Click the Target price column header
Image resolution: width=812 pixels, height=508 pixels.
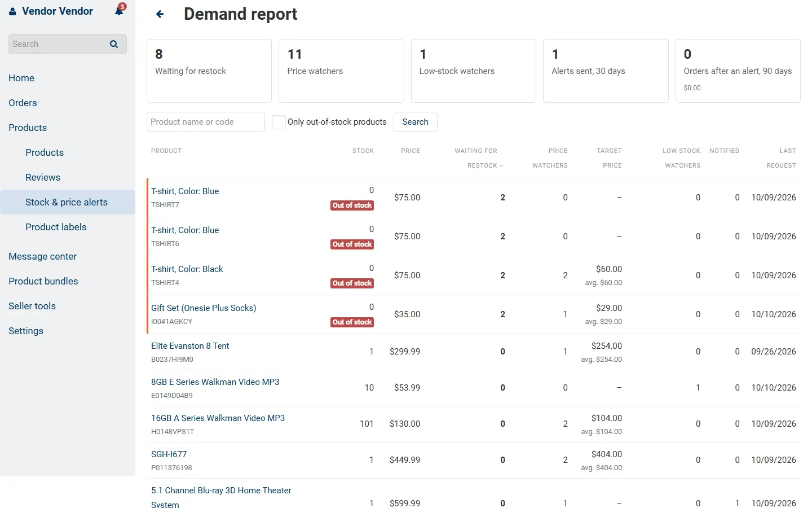click(x=609, y=158)
